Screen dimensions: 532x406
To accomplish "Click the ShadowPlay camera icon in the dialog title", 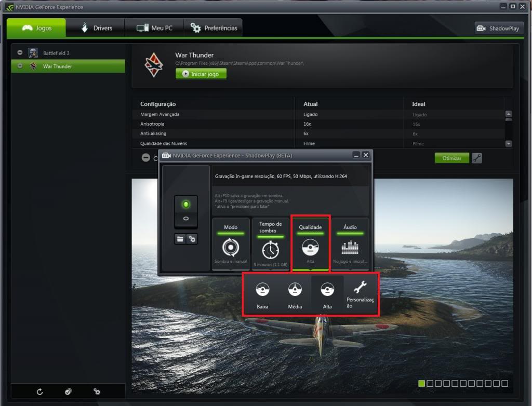I will pyautogui.click(x=166, y=155).
